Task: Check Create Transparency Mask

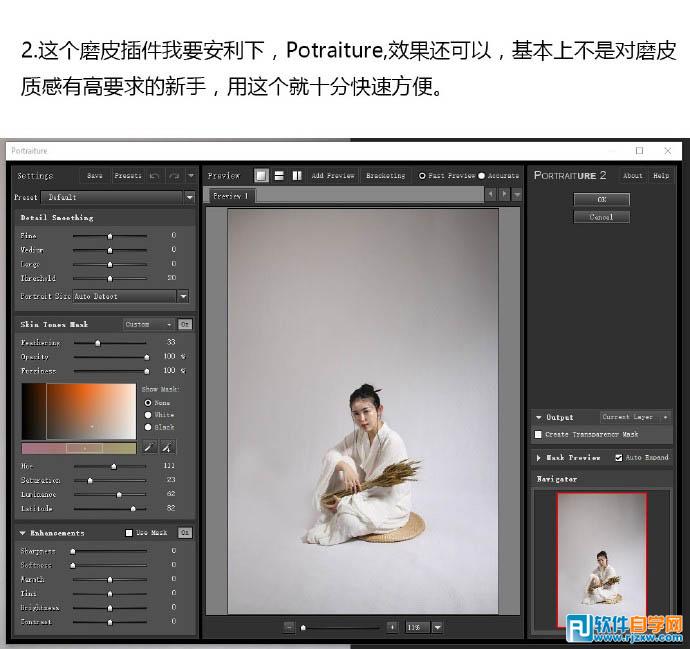Action: point(539,435)
